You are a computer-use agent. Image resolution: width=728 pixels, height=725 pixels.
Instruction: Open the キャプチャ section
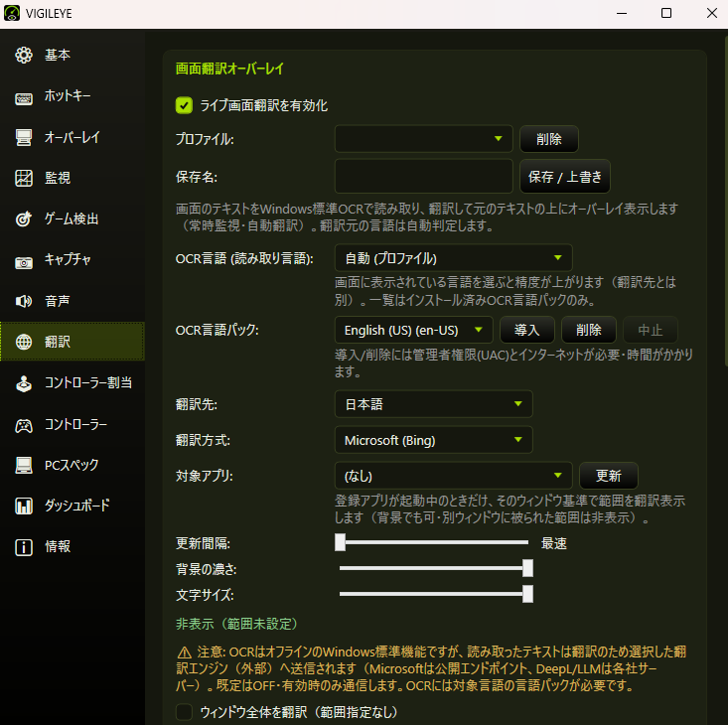tap(73, 260)
